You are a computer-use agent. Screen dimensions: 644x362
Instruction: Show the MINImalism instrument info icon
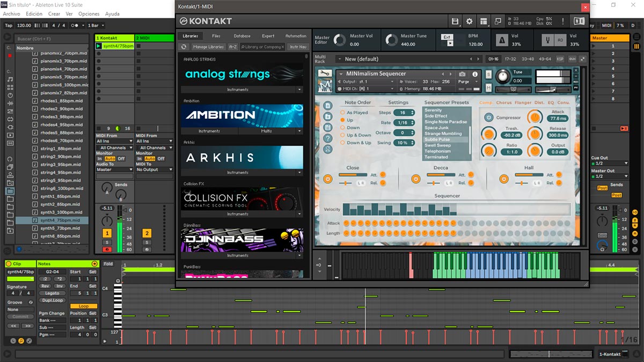click(475, 74)
